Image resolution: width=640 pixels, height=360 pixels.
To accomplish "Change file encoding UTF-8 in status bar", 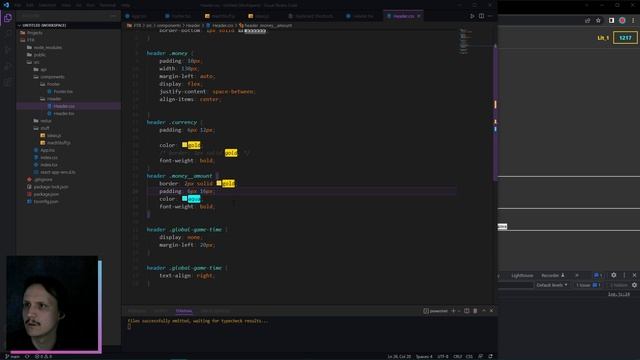I will coord(443,356).
